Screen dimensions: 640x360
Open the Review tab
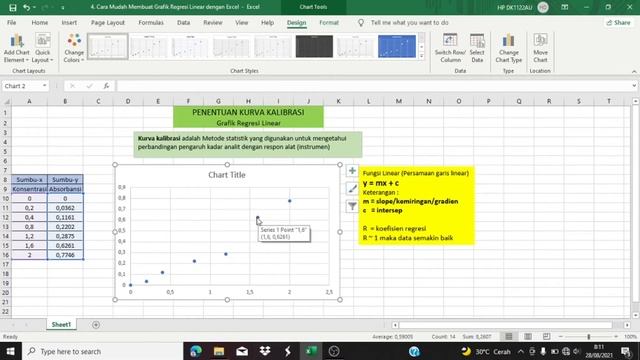coord(213,23)
